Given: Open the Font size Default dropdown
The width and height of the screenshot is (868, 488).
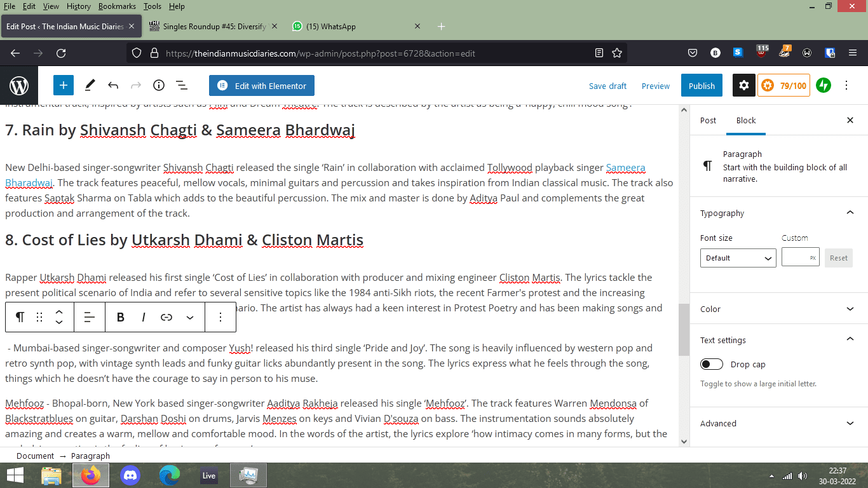Looking at the screenshot, I should [x=738, y=258].
